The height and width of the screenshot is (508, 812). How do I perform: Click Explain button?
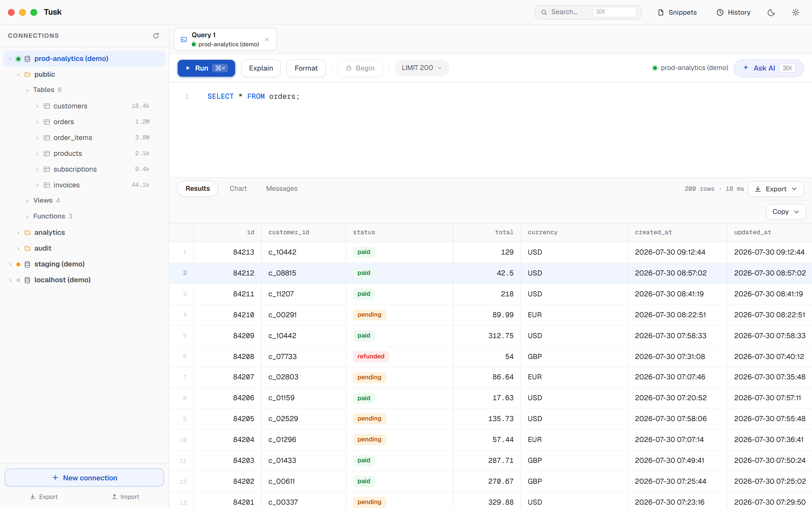point(261,68)
